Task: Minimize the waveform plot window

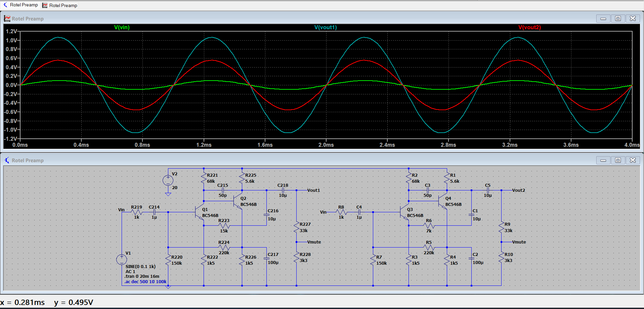Action: click(603, 18)
